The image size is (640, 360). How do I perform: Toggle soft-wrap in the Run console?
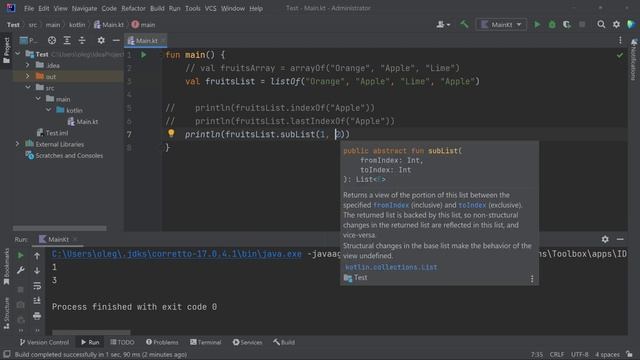37,285
